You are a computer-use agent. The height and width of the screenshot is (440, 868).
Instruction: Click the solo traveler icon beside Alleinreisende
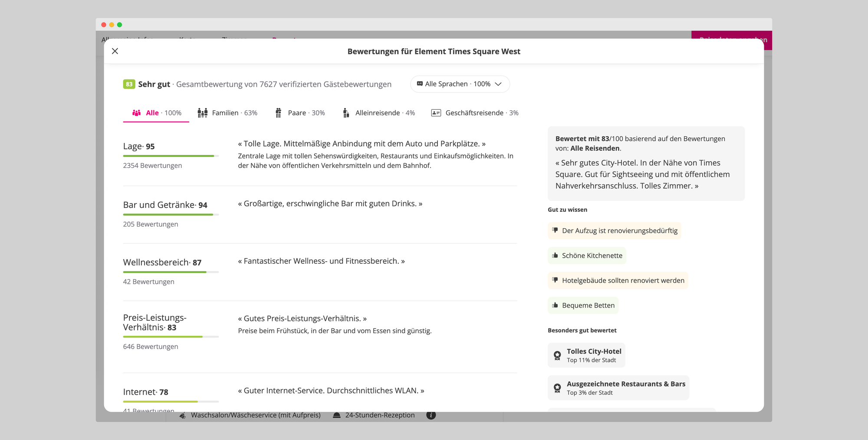click(x=346, y=113)
